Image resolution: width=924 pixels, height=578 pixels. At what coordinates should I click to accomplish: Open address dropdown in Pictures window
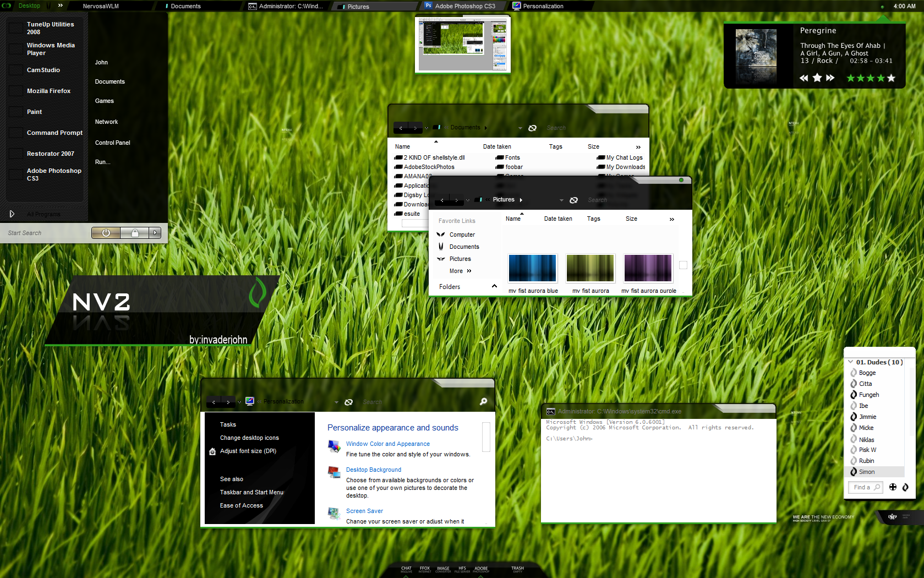(561, 200)
